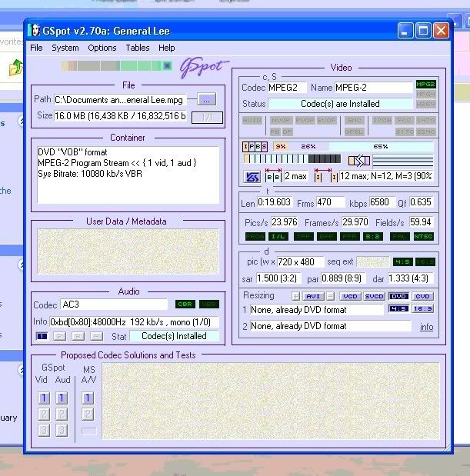Click the RFF repeat-field indicator

(x=350, y=237)
